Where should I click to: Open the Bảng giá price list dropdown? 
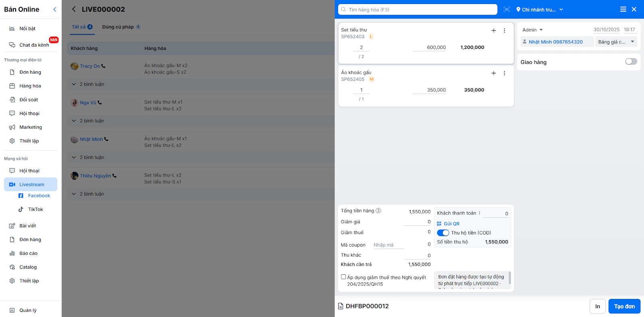[616, 42]
